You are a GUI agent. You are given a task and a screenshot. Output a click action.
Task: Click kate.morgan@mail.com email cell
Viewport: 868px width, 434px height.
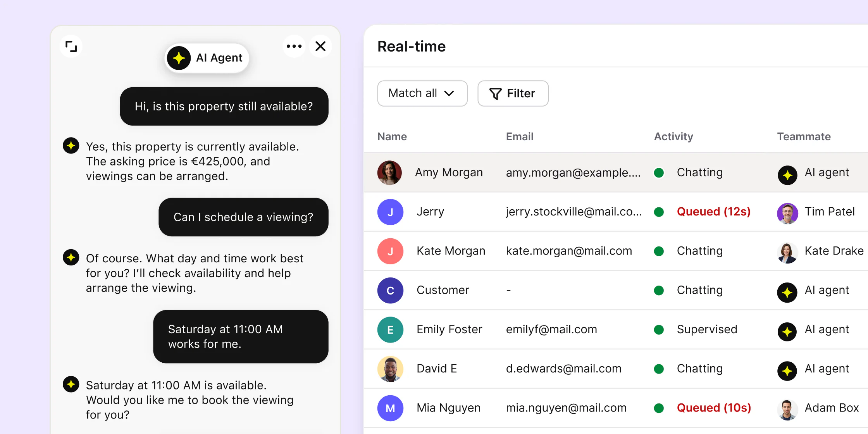click(x=569, y=251)
